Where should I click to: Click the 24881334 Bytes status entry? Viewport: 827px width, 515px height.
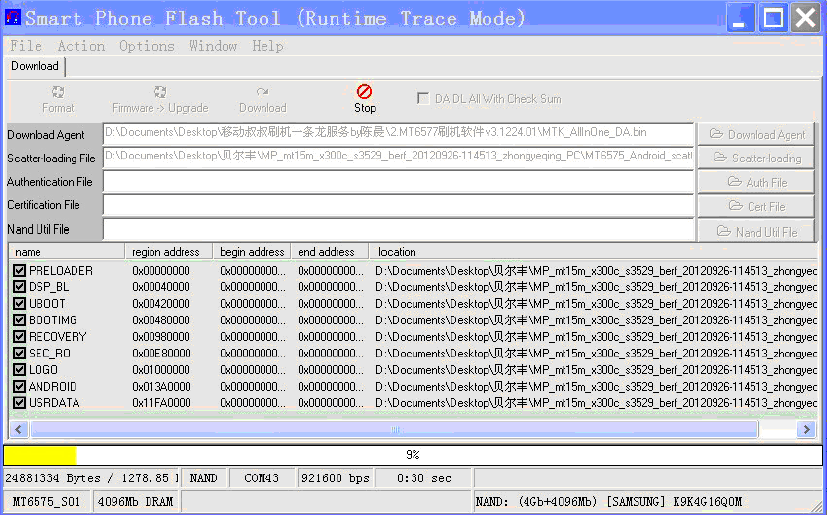91,478
